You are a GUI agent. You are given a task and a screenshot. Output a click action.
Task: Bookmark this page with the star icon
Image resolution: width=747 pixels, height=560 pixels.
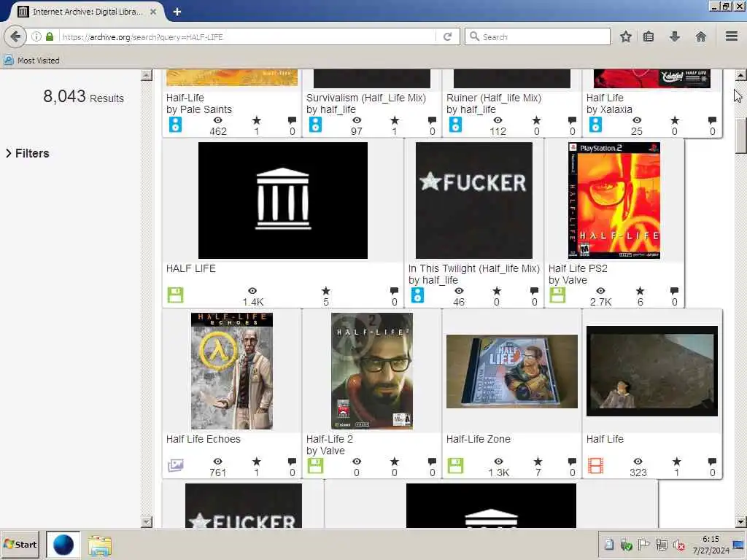pyautogui.click(x=625, y=36)
